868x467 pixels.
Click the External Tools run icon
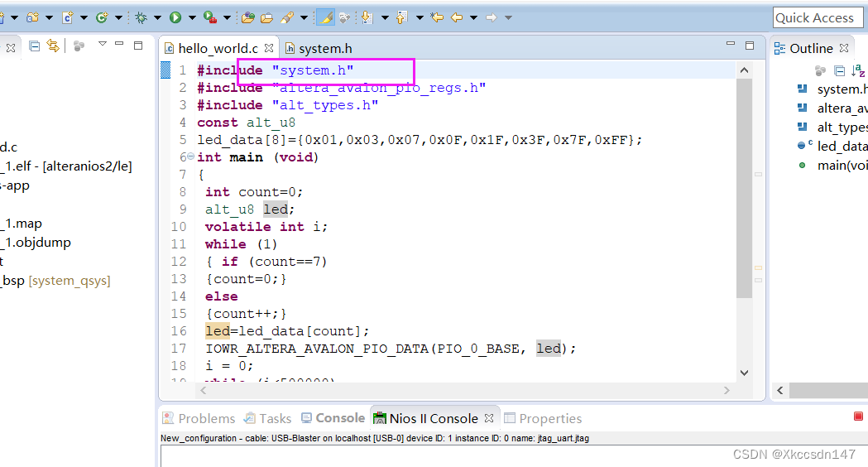pyautogui.click(x=210, y=17)
